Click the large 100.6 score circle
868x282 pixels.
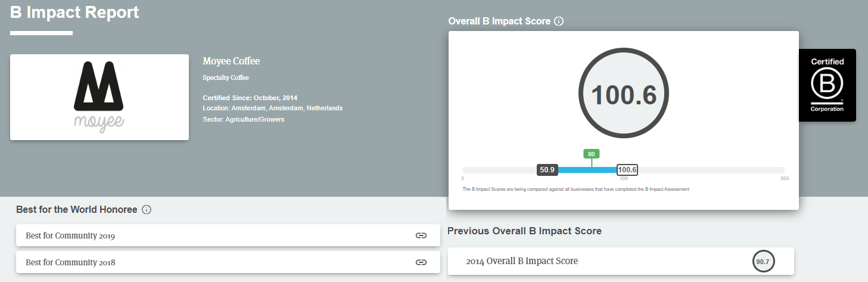[x=623, y=95]
